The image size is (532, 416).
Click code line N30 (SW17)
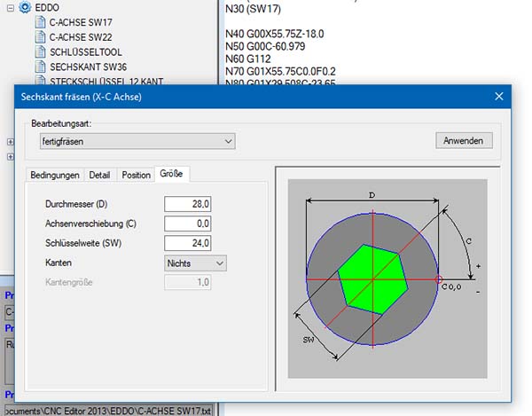(x=253, y=9)
